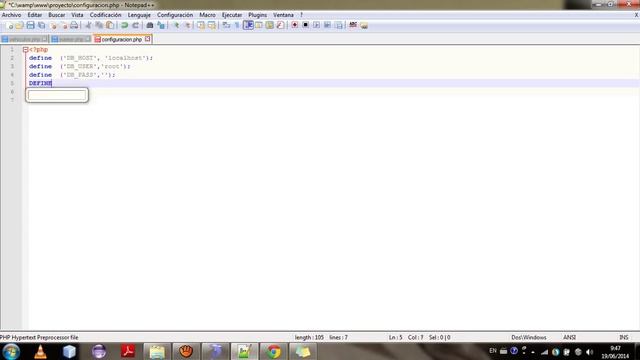This screenshot has width=640, height=360.
Task: Undo the last edit with the green arrow
Action: point(124,25)
